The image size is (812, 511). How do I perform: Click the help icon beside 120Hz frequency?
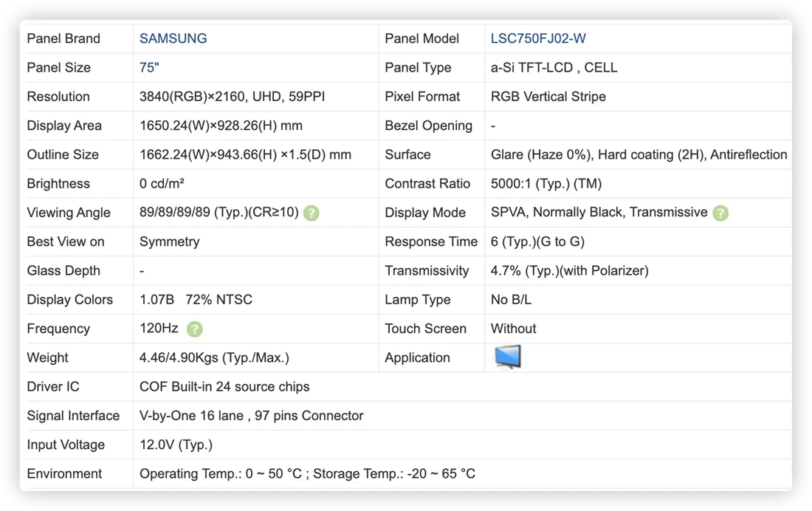(195, 329)
